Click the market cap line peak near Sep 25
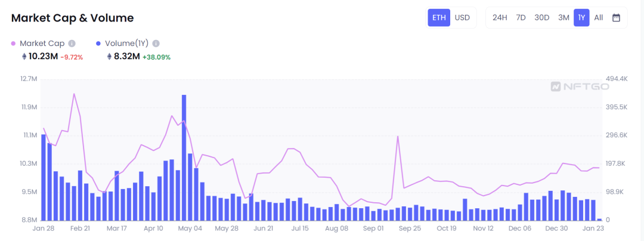The width and height of the screenshot is (644, 241). coord(397,137)
